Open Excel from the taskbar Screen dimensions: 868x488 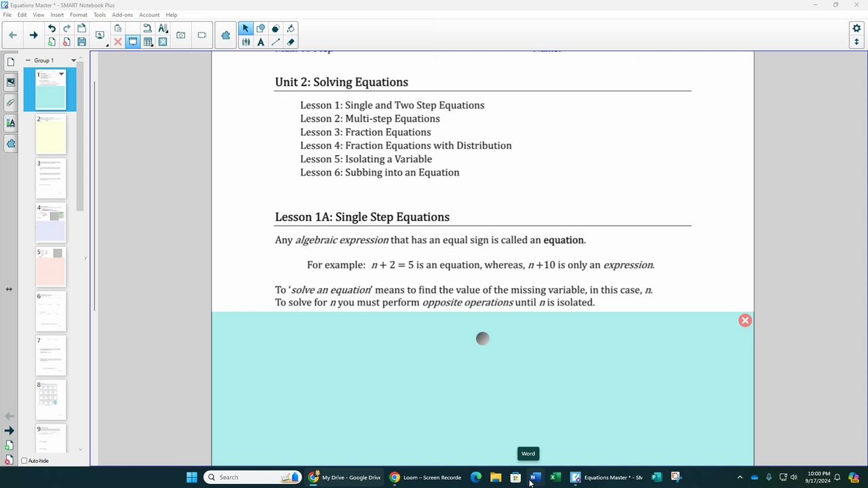click(x=555, y=477)
